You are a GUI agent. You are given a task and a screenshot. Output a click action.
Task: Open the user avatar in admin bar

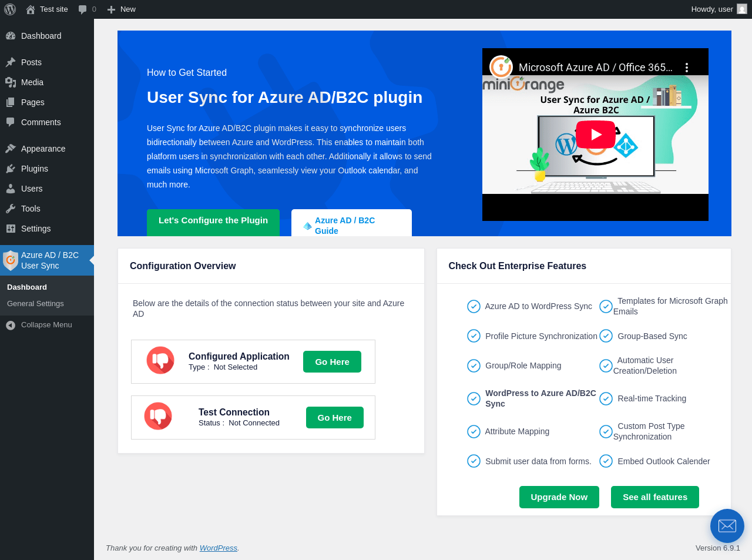[742, 9]
